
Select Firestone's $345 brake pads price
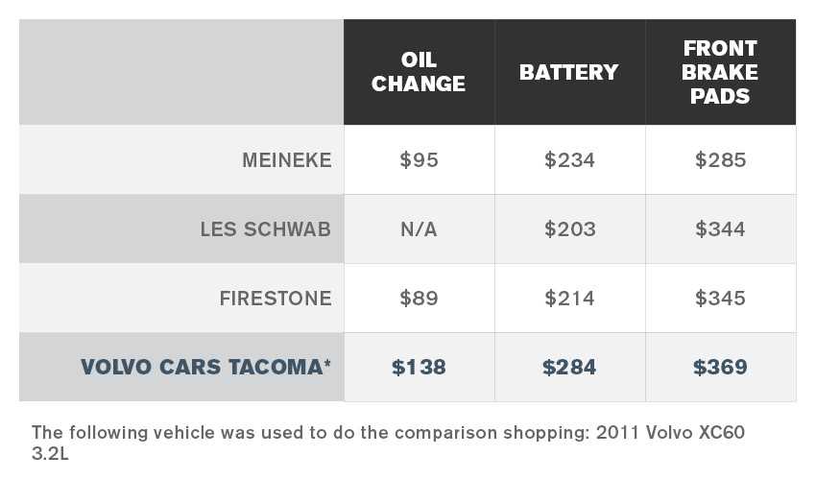point(720,299)
